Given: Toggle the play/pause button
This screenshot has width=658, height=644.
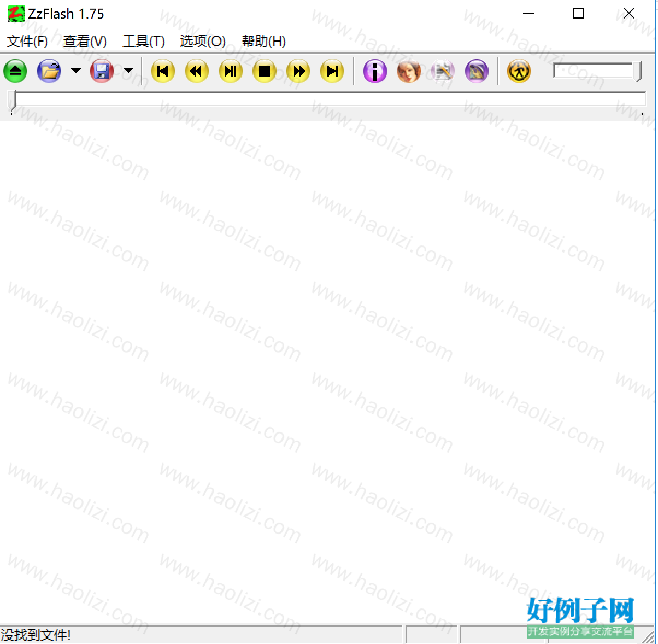Looking at the screenshot, I should [231, 71].
